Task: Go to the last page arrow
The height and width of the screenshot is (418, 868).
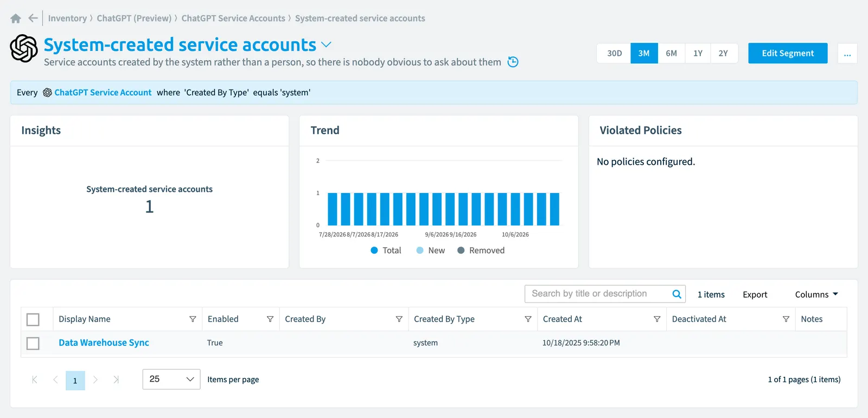Action: pos(116,380)
